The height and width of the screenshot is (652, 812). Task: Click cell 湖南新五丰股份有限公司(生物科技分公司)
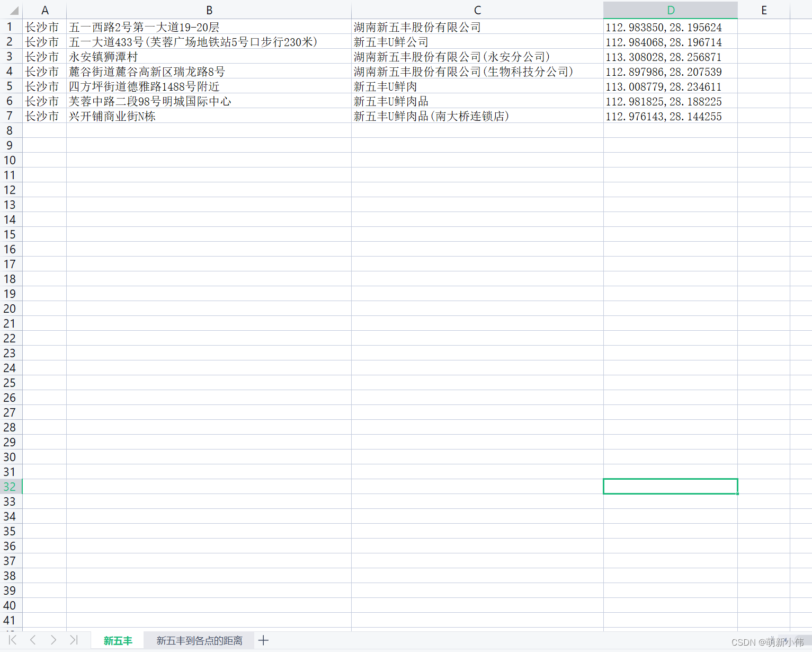477,71
